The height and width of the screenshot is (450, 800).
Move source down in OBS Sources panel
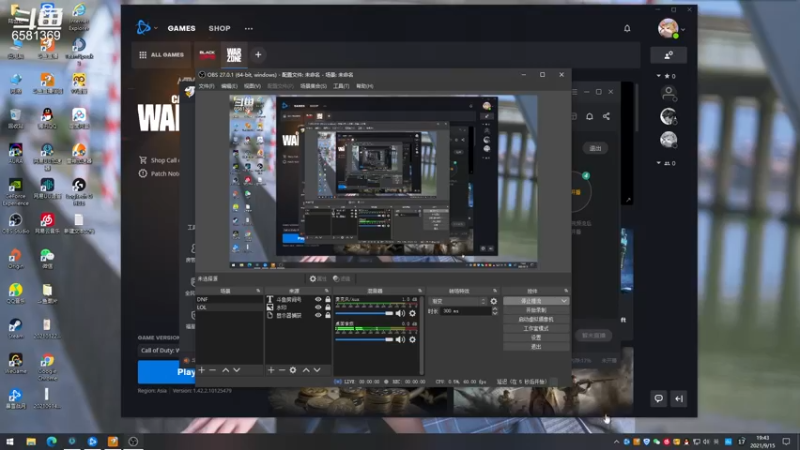317,370
